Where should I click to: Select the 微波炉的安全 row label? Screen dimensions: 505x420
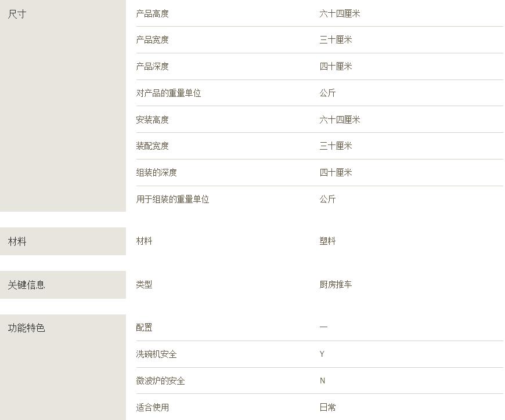160,381
